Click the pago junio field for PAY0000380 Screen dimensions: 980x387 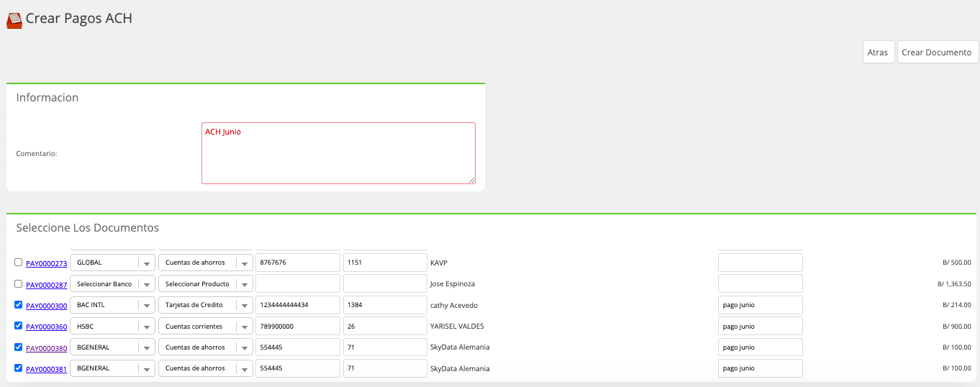(x=761, y=347)
